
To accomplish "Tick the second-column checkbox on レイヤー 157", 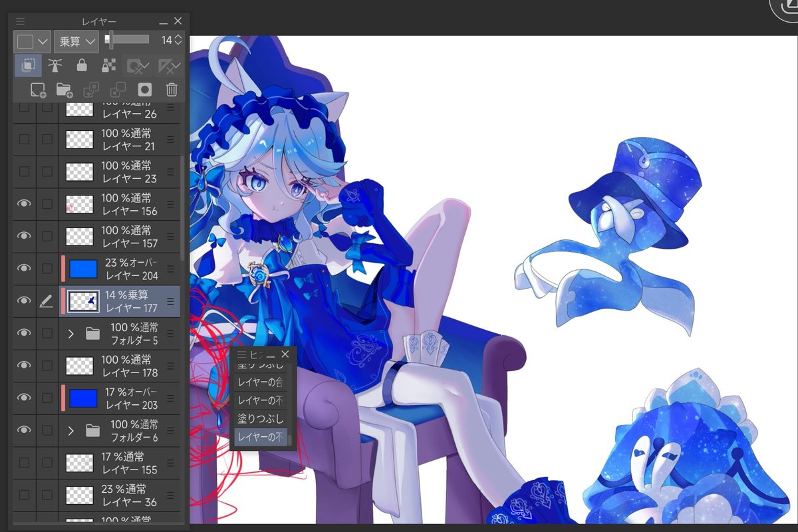I will 47,236.
